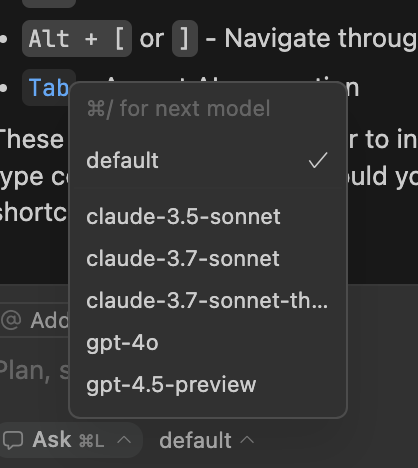Choose claude-3.5-sonnet from the model list
418x468 pixels.
pyautogui.click(x=208, y=217)
